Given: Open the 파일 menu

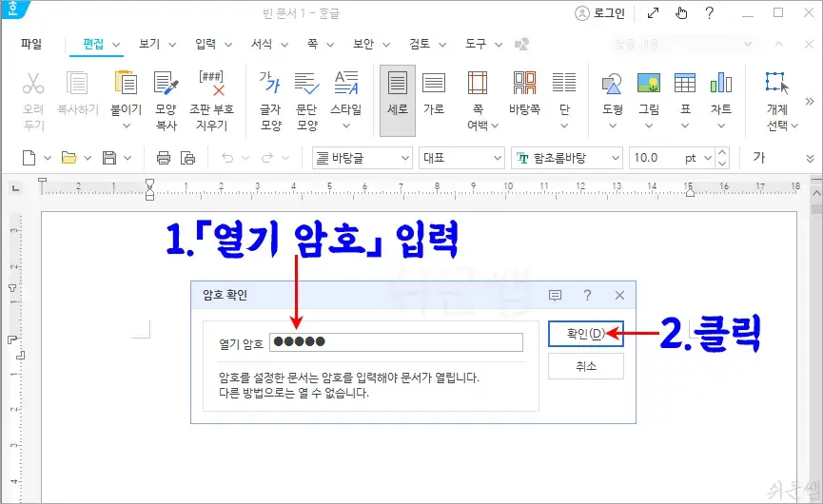Looking at the screenshot, I should click(x=31, y=44).
